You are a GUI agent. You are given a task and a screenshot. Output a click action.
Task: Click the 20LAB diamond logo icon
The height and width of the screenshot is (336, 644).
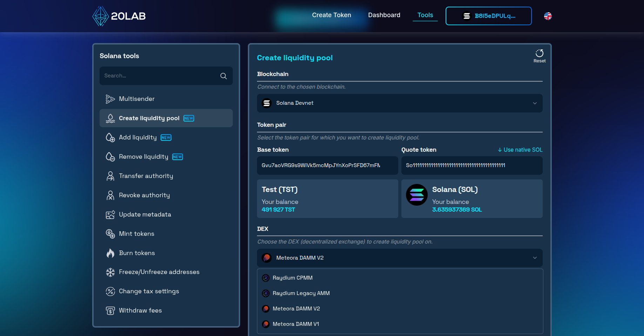100,16
